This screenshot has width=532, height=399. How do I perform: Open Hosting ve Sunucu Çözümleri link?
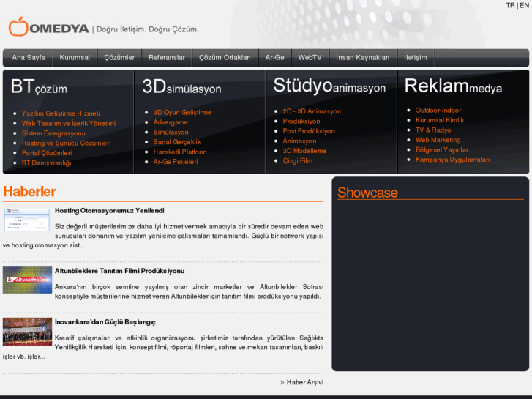(x=66, y=143)
